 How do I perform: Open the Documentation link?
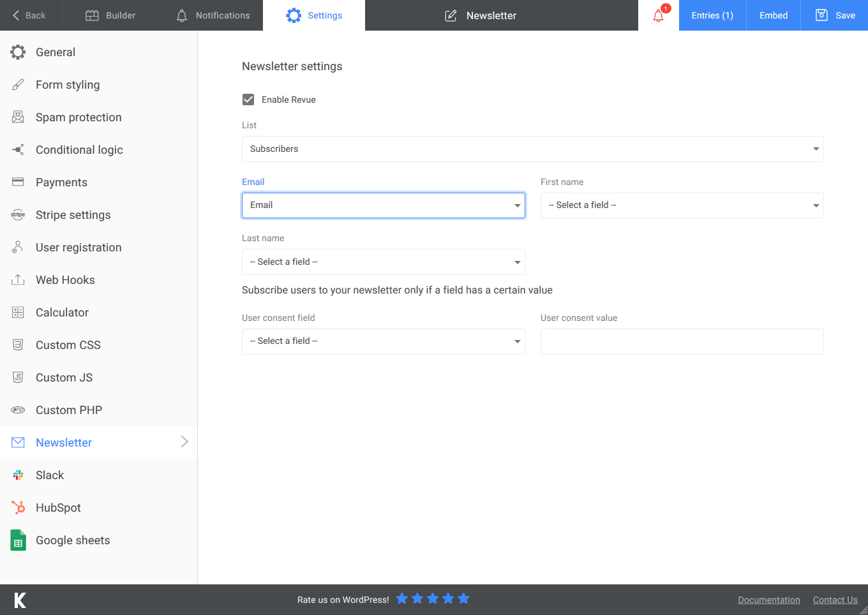[768, 600]
